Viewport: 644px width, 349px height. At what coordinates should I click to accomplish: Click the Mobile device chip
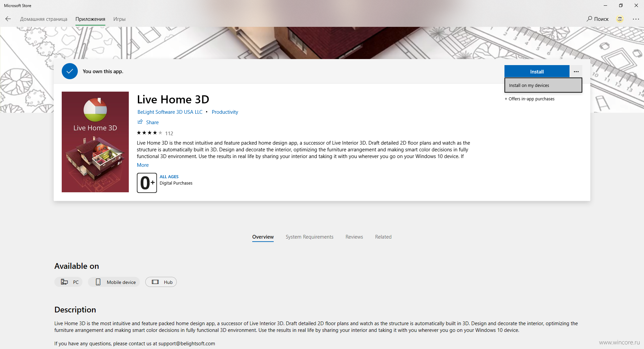coord(114,282)
